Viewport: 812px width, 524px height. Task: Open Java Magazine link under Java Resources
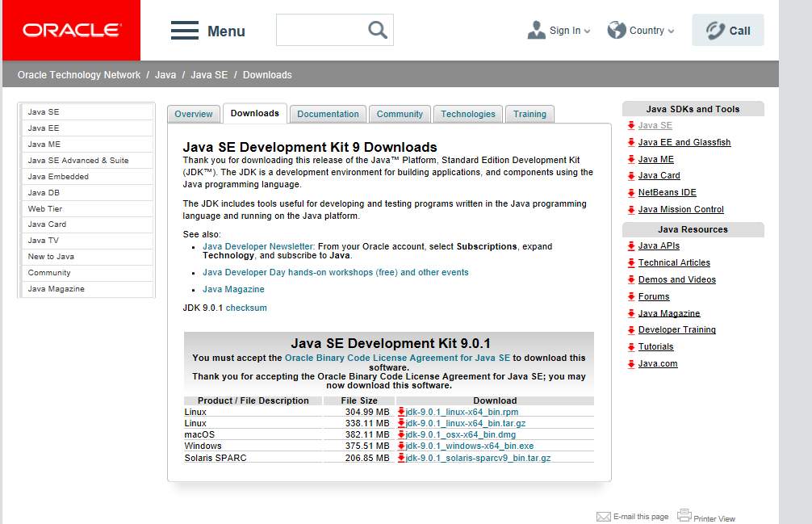point(669,313)
